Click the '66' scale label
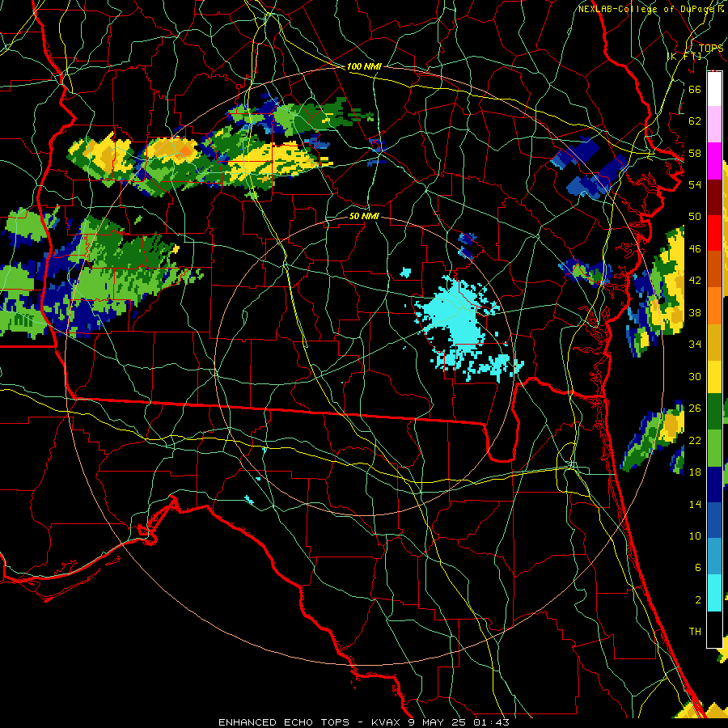 click(x=695, y=89)
